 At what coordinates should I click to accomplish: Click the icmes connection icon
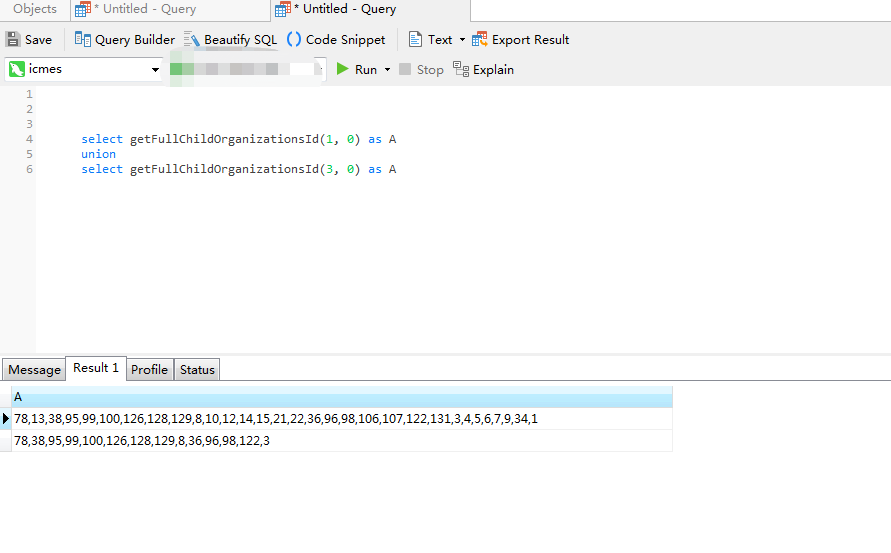pyautogui.click(x=16, y=69)
